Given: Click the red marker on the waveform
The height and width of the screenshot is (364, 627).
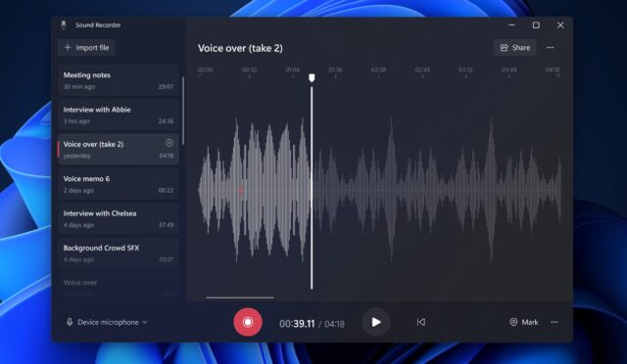Looking at the screenshot, I should coord(241,190).
